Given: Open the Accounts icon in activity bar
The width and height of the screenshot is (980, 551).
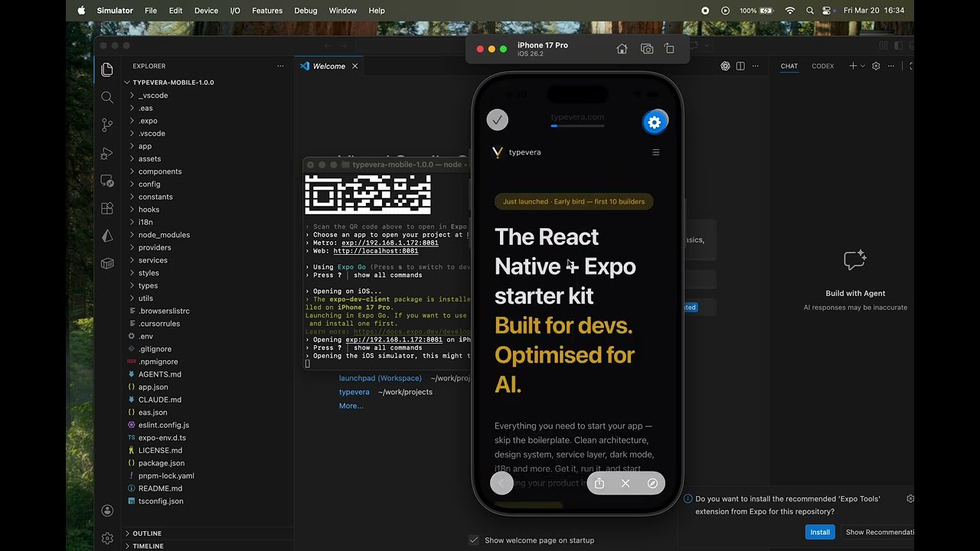Looking at the screenshot, I should 107,510.
